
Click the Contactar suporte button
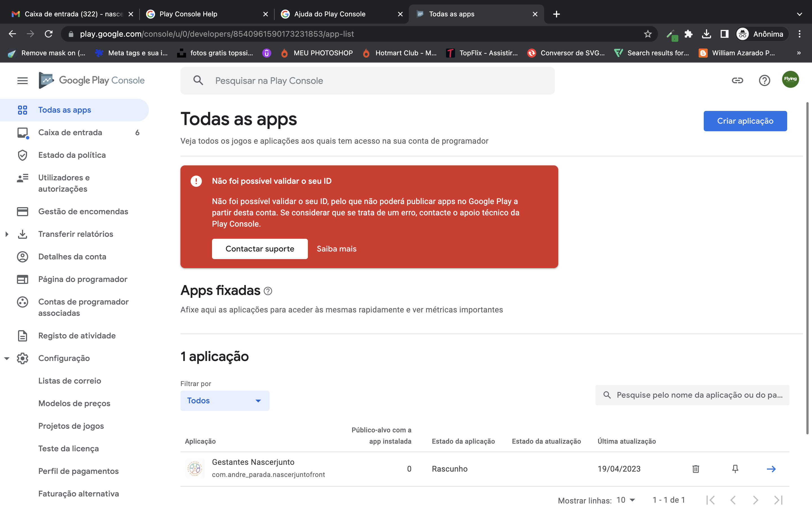(x=260, y=249)
